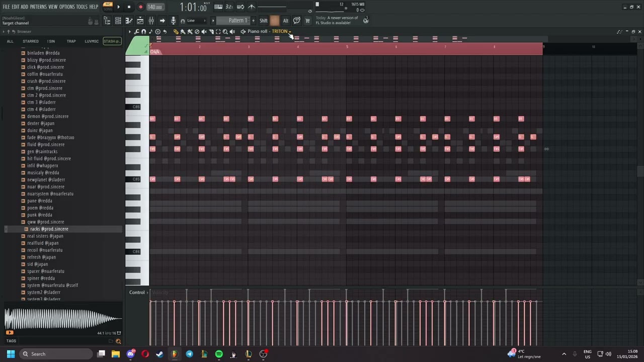The width and height of the screenshot is (644, 362).
Task: Open the piano roll menu arrow
Action: [130, 32]
